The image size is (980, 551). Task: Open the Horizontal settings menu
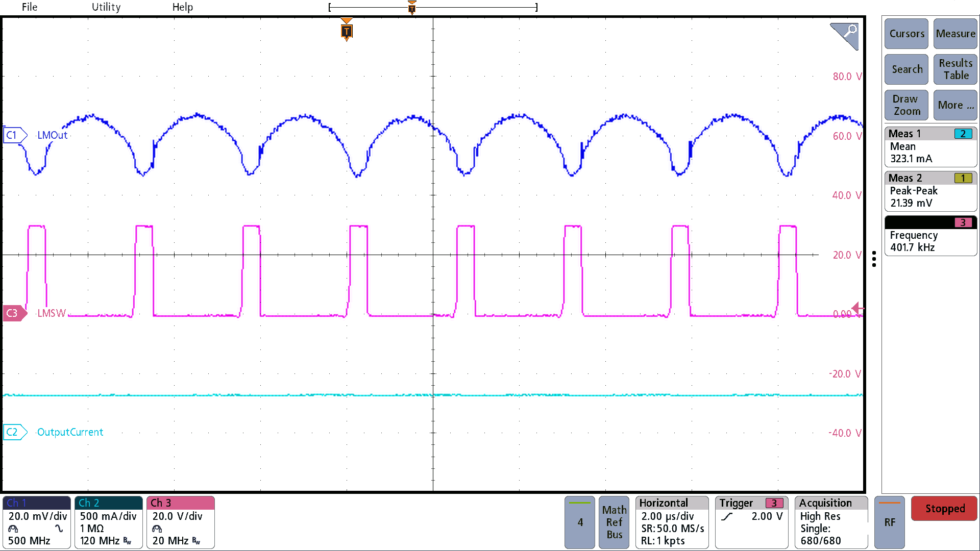[672, 522]
